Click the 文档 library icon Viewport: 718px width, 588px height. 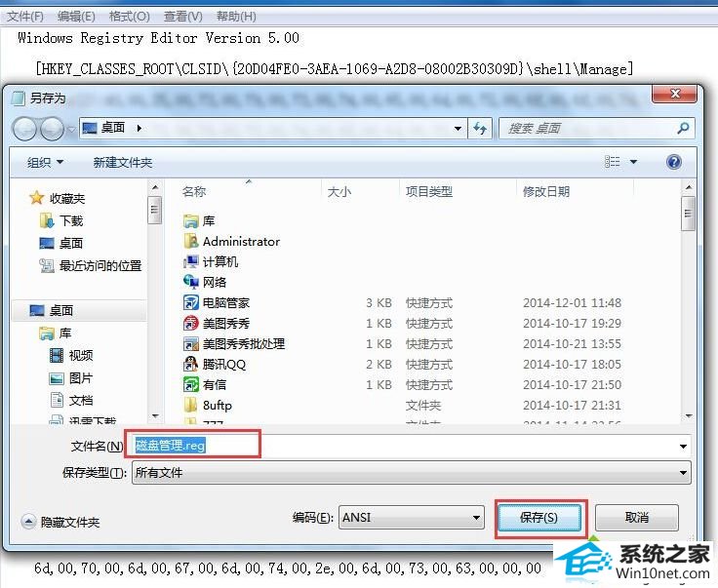[57, 400]
